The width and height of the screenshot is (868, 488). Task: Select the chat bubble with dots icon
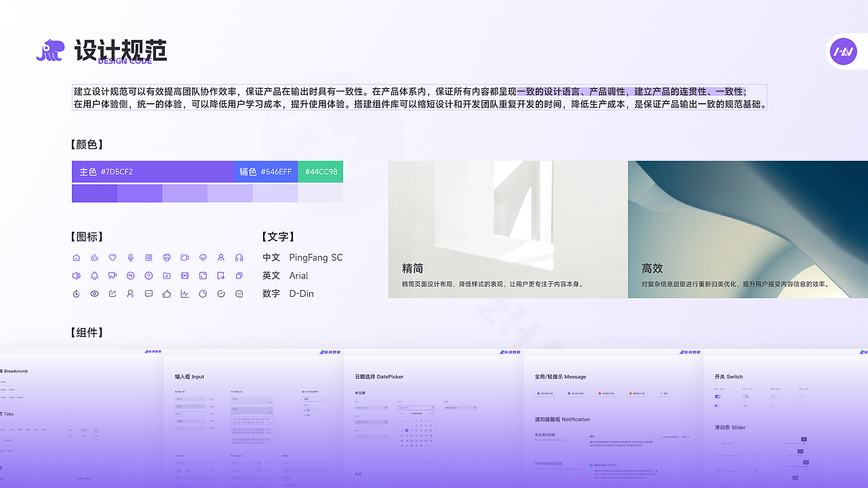(x=149, y=293)
